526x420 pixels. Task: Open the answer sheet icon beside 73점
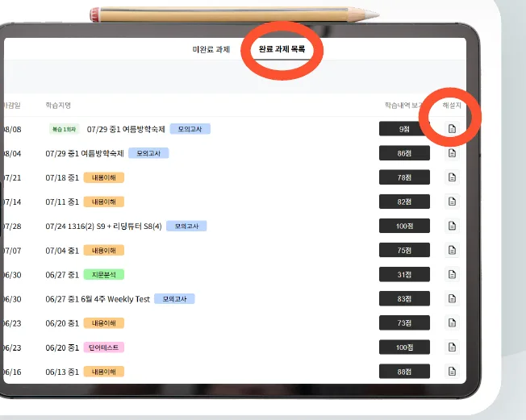click(x=452, y=322)
